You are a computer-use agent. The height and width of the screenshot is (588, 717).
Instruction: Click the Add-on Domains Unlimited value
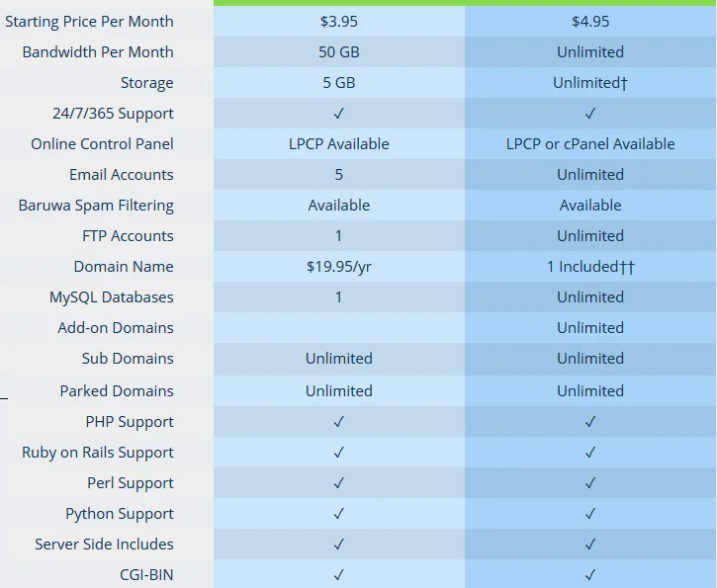point(590,327)
